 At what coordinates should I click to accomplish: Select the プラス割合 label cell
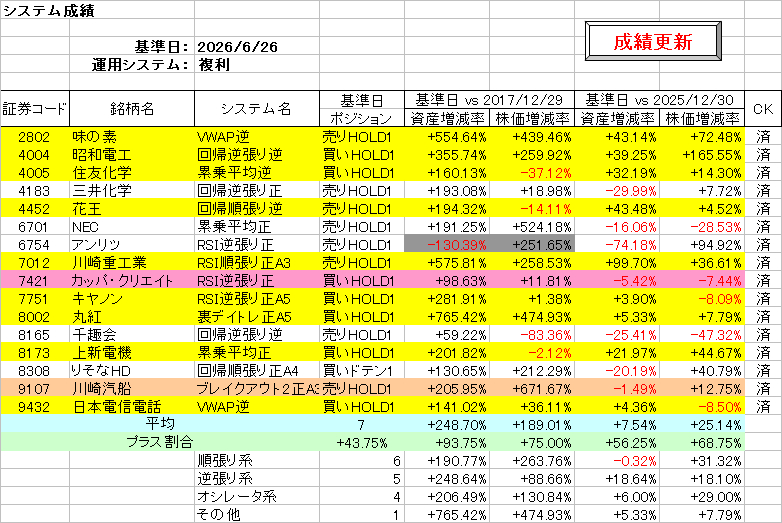pos(160,442)
